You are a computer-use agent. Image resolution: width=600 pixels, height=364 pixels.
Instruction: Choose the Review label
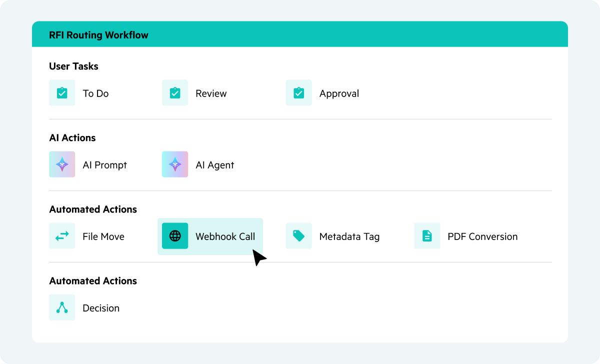coord(211,93)
